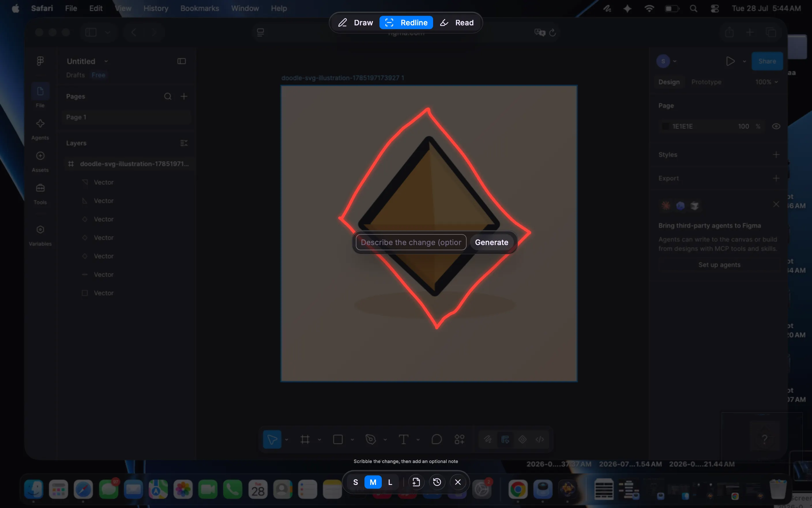Start presentation with play icon
The width and height of the screenshot is (812, 508).
click(x=730, y=61)
